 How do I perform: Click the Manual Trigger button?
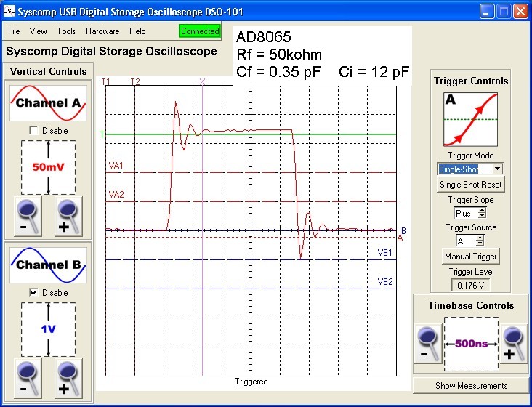point(470,257)
